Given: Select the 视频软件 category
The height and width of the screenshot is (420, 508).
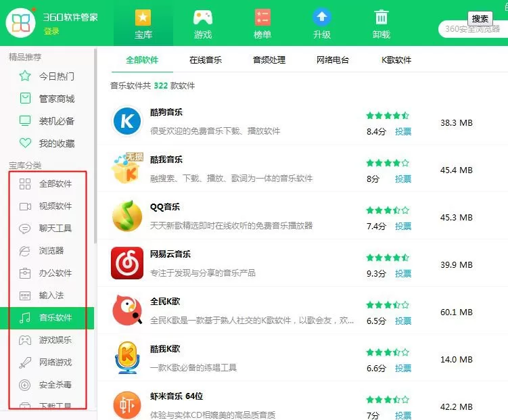Looking at the screenshot, I should pyautogui.click(x=46, y=206).
